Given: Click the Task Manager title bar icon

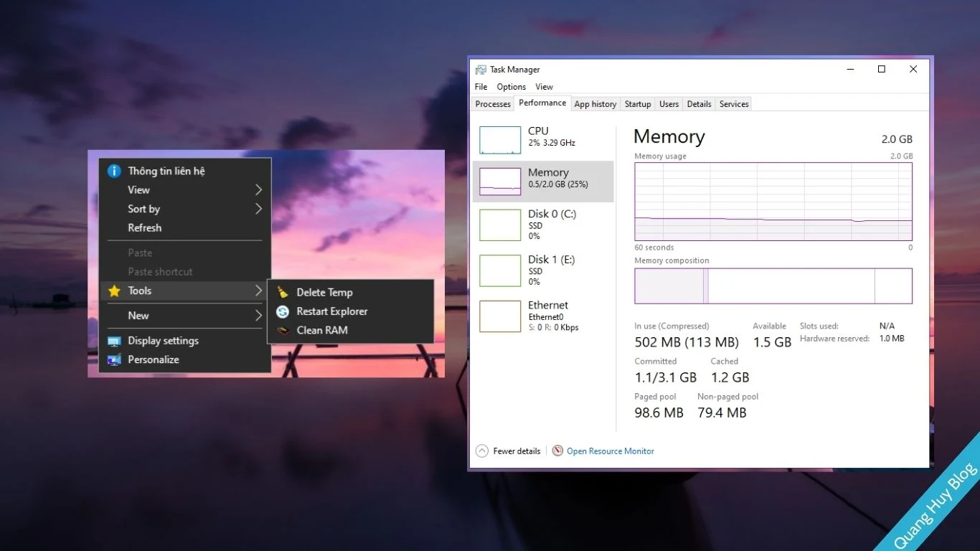Looking at the screenshot, I should [x=481, y=70].
